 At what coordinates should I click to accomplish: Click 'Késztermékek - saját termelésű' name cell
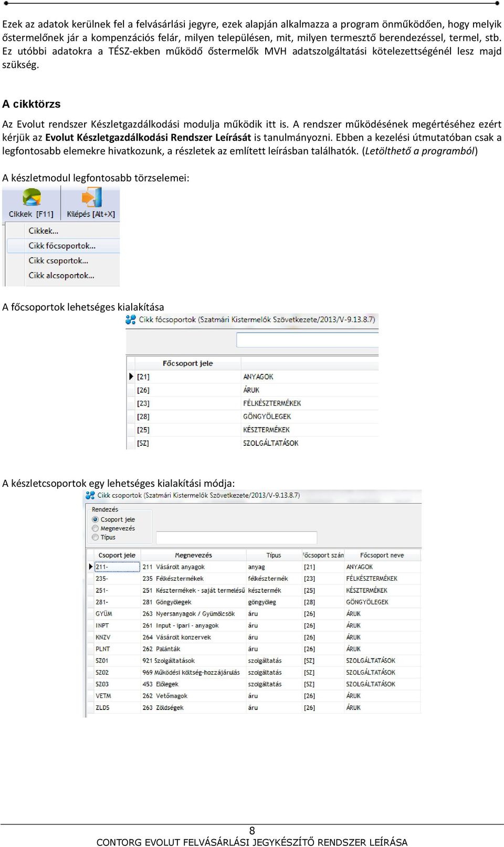pyautogui.click(x=193, y=590)
